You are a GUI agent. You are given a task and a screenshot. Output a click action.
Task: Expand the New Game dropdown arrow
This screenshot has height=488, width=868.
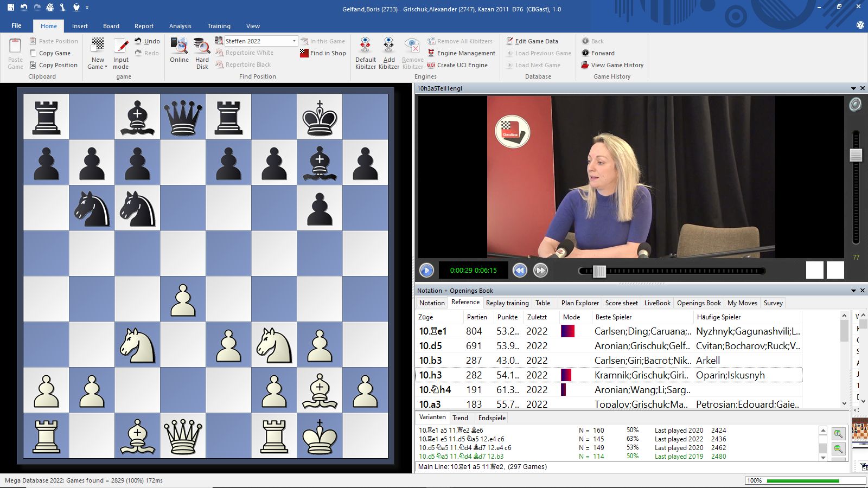click(x=106, y=67)
